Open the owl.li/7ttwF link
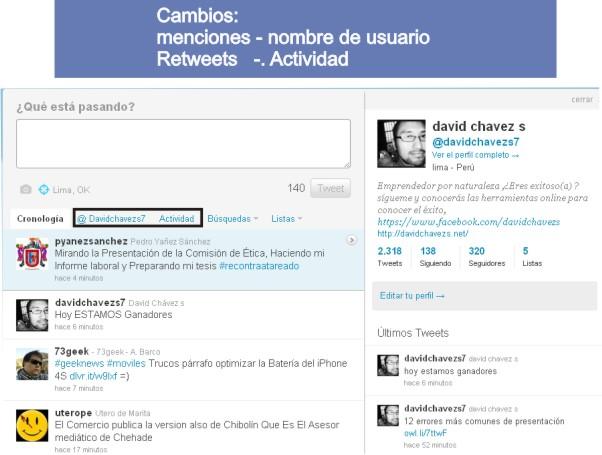This screenshot has height=455, width=602. point(425,433)
